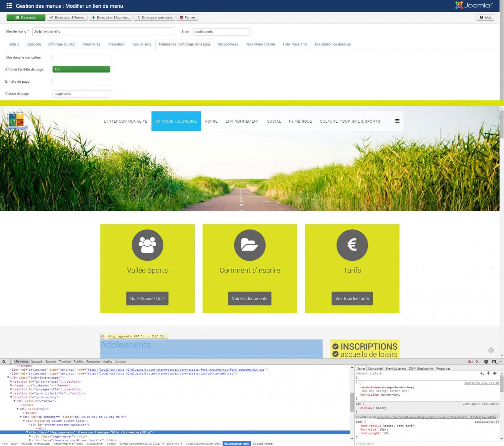Open the Helix Menu Options tab
This screenshot has height=446, width=504.
(260, 44)
